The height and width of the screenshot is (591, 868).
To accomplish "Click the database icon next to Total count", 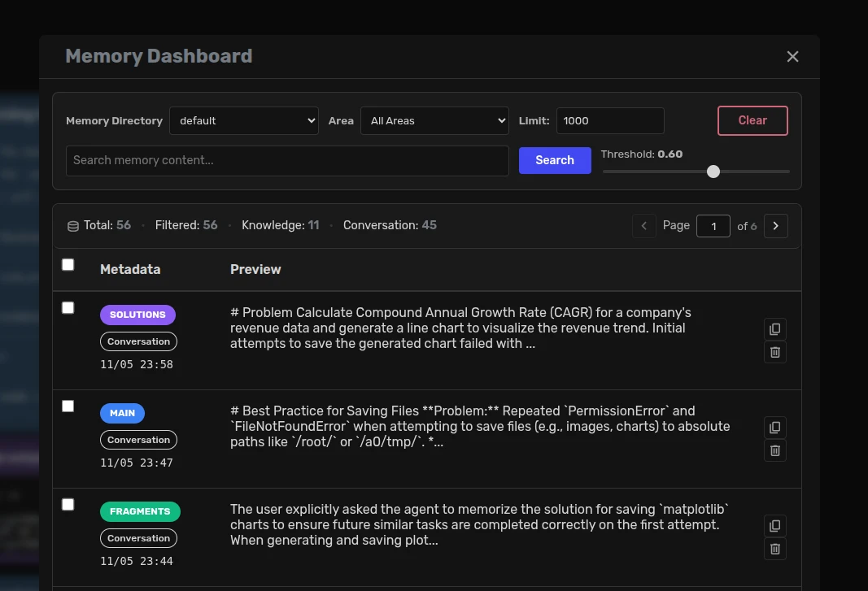I will (x=73, y=226).
